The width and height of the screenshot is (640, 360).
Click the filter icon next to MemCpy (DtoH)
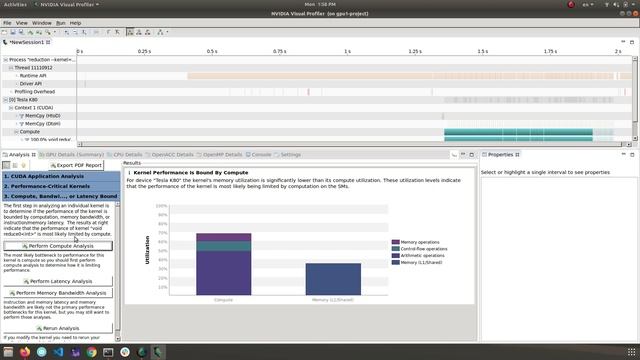coord(22,124)
